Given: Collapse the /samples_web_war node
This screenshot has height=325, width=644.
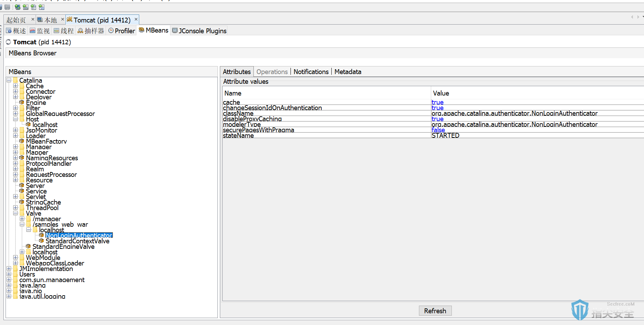Looking at the screenshot, I should (22, 224).
